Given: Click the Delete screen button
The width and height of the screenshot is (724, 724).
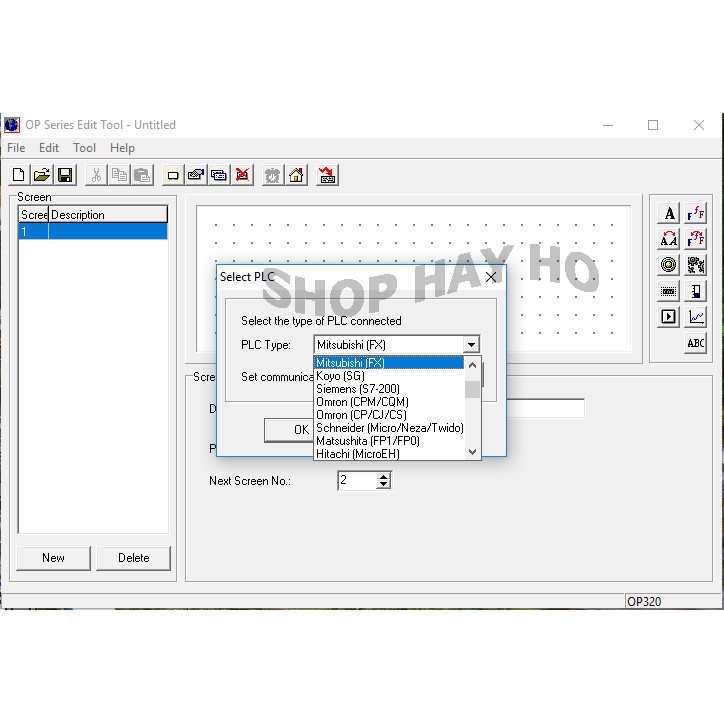Looking at the screenshot, I should (133, 558).
